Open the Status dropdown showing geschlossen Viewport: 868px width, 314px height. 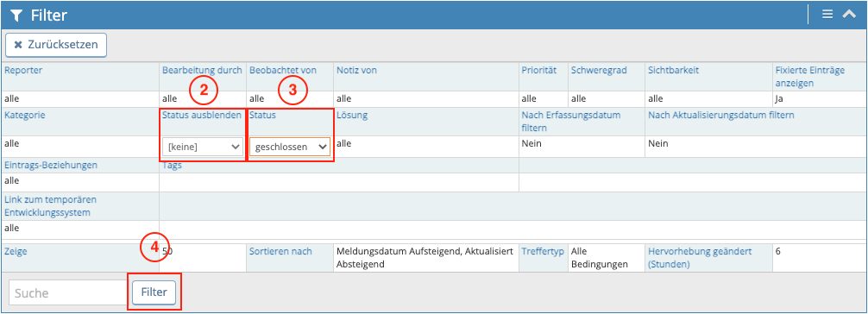[x=290, y=148]
